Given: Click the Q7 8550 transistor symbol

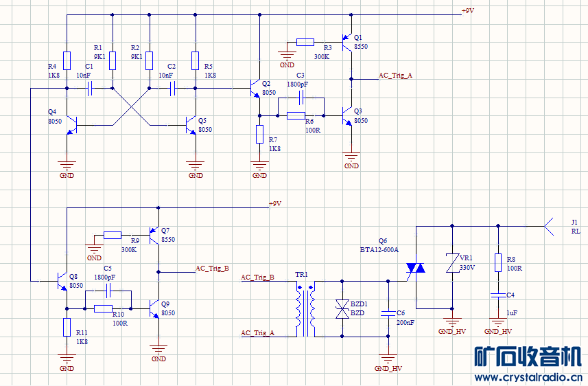Looking at the screenshot, I should point(154,235).
